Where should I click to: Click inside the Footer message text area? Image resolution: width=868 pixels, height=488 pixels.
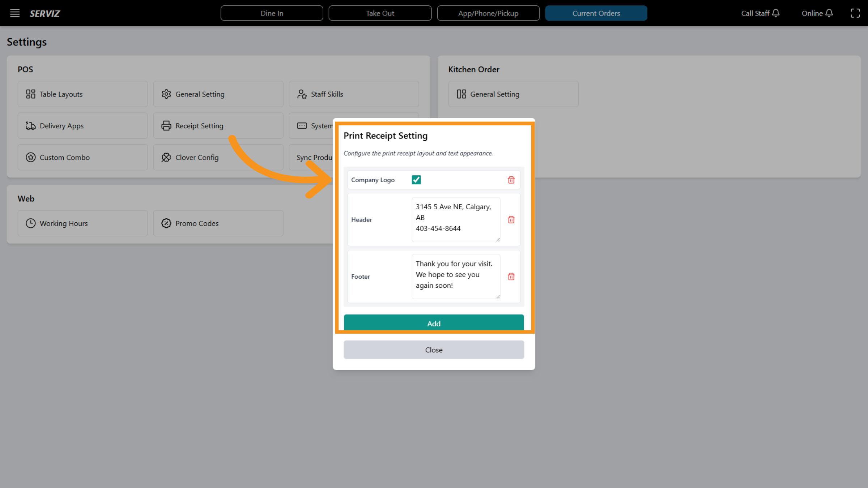point(455,277)
